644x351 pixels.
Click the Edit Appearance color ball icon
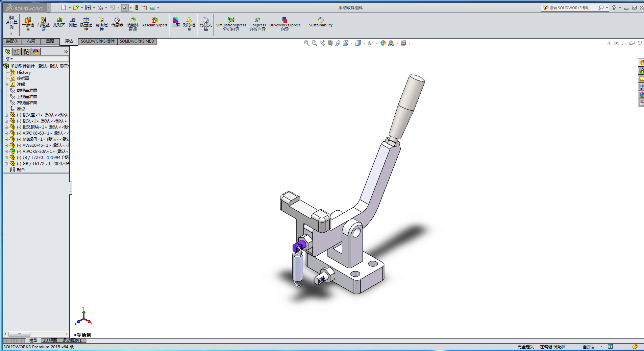pyautogui.click(x=383, y=43)
